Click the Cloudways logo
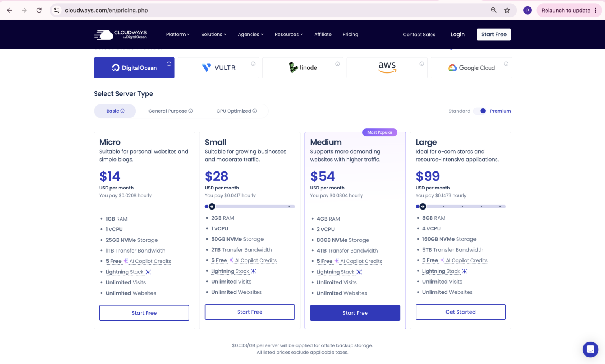The image size is (605, 364). [120, 35]
